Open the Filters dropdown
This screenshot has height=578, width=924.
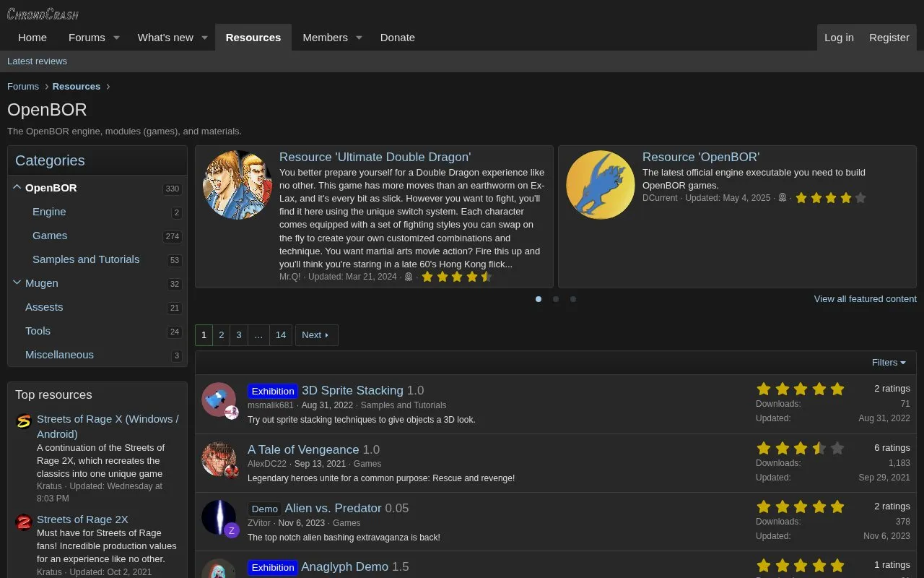[x=889, y=363]
